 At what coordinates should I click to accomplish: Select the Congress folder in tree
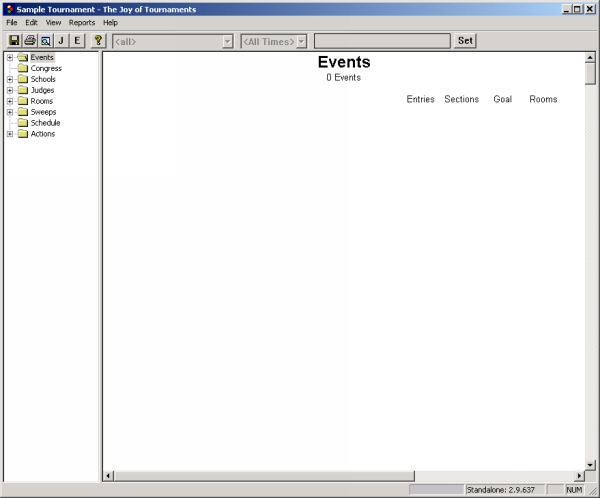[x=46, y=68]
